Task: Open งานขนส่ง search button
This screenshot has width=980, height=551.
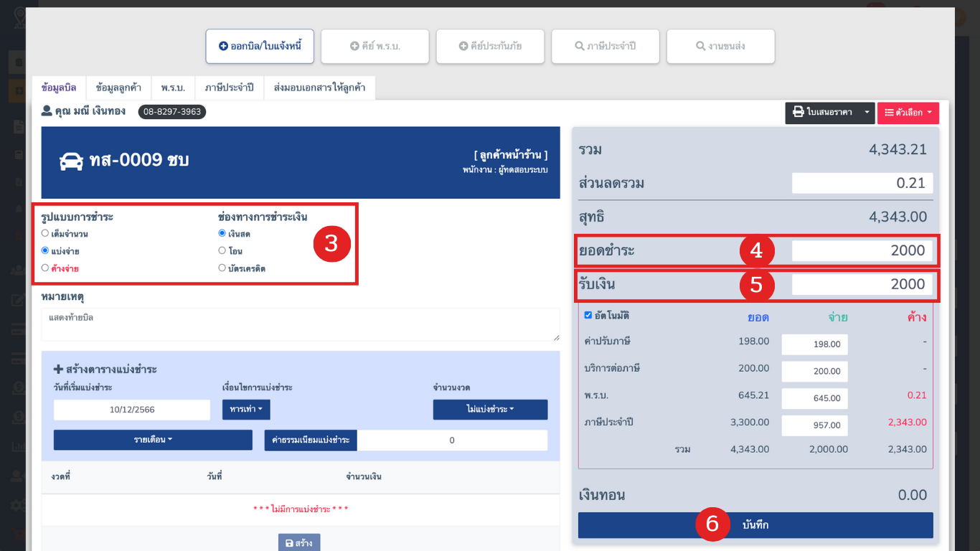Action: (720, 46)
